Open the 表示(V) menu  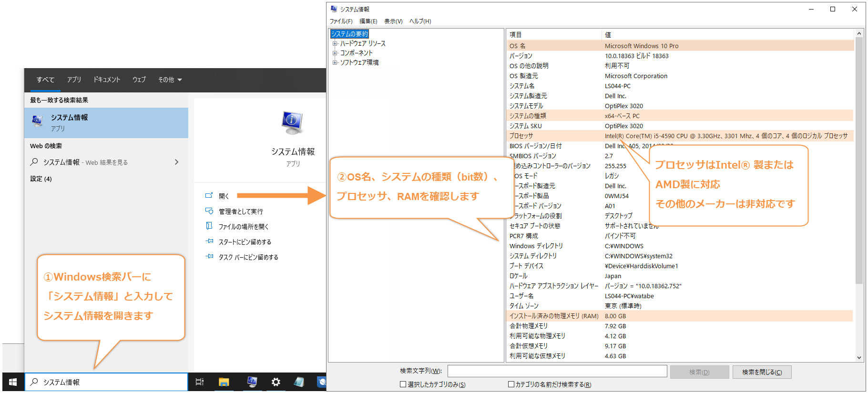(x=393, y=21)
